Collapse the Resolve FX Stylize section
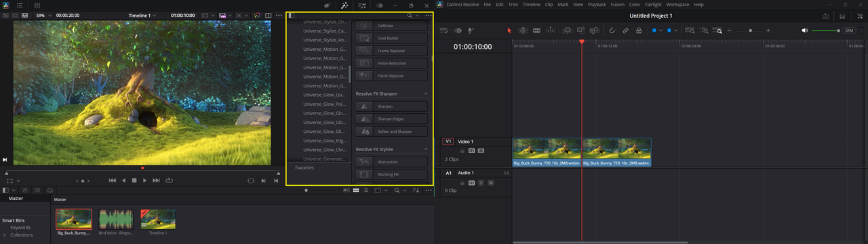868x244 pixels. pyautogui.click(x=426, y=149)
